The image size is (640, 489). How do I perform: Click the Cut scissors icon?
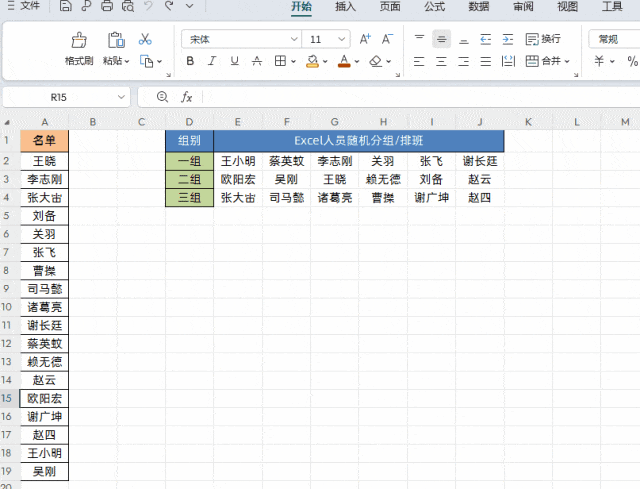pyautogui.click(x=145, y=39)
